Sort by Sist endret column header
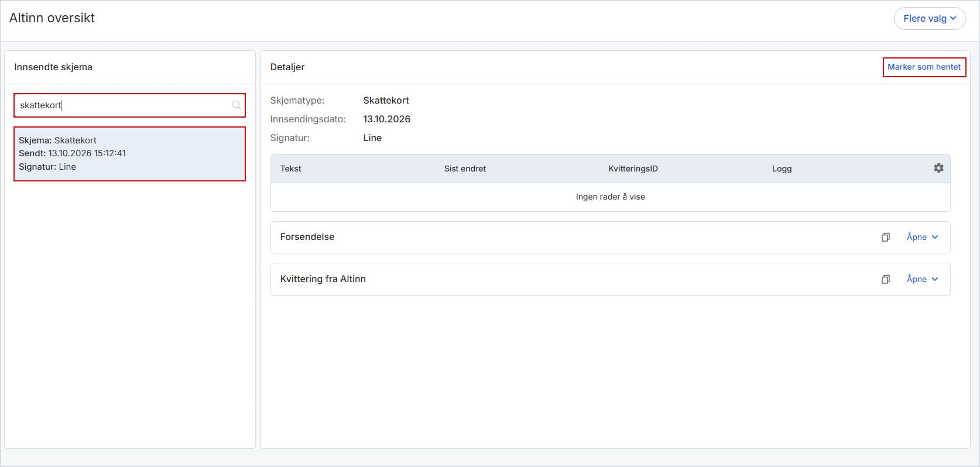The height and width of the screenshot is (467, 980). point(465,169)
